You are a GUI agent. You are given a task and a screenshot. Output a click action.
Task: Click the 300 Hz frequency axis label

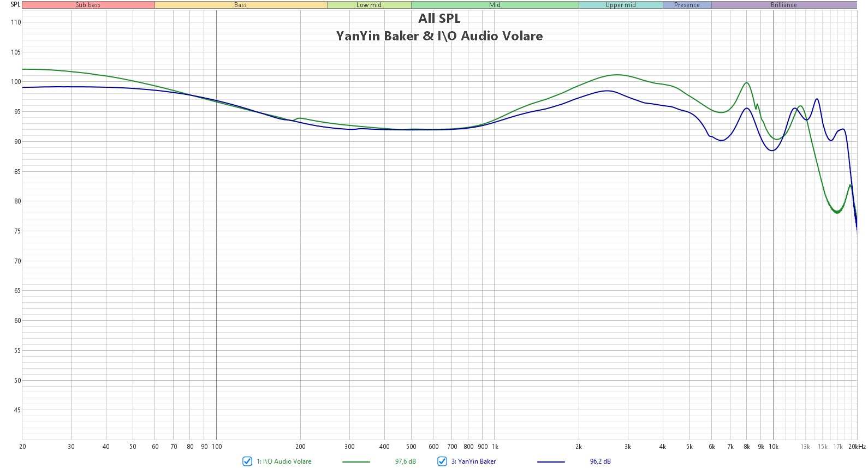click(x=349, y=447)
